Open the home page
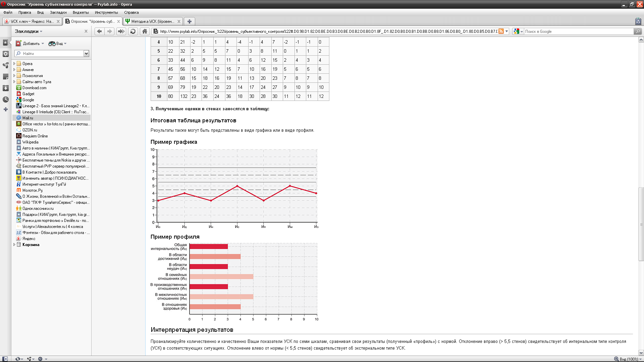The height and width of the screenshot is (362, 644). pos(145,31)
